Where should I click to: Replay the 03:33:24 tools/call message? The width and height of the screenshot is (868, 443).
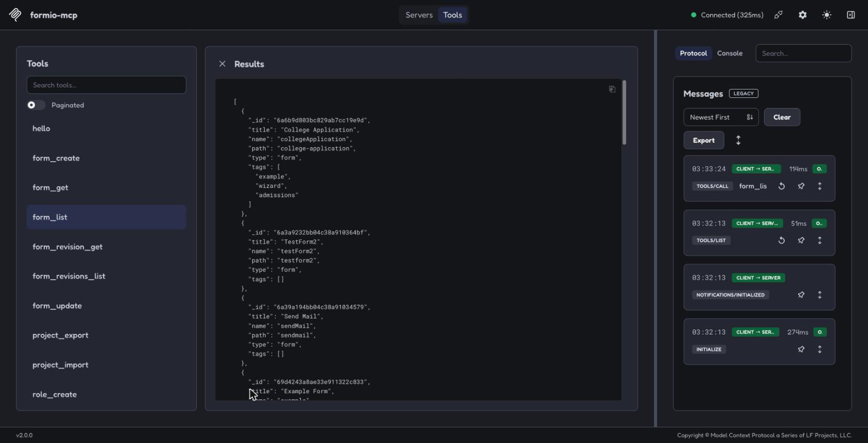tap(781, 186)
